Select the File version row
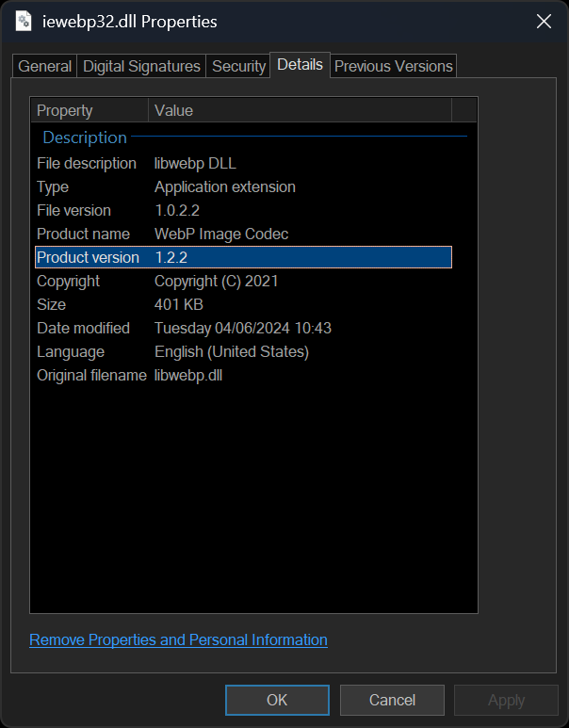This screenshot has height=728, width=569. [x=73, y=210]
